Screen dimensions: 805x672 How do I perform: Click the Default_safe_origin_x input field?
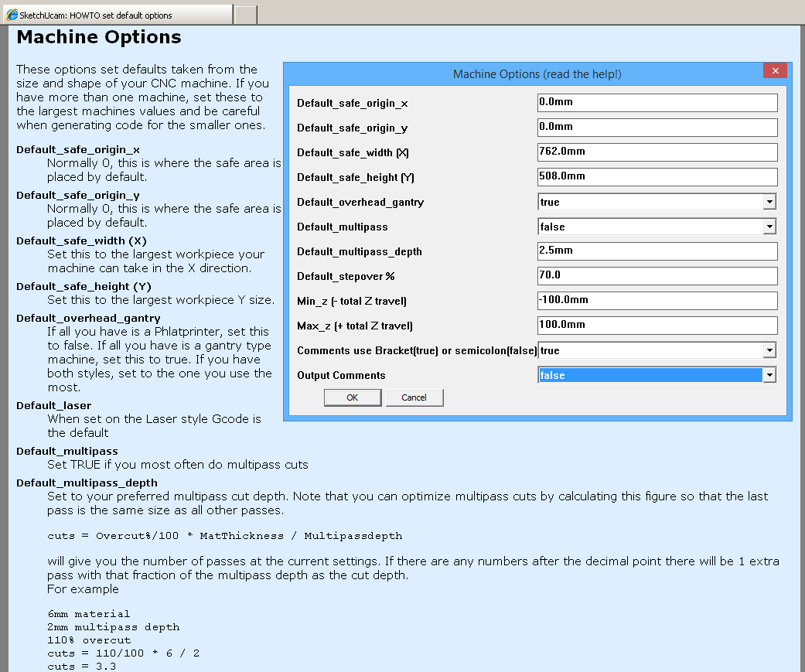[657, 103]
